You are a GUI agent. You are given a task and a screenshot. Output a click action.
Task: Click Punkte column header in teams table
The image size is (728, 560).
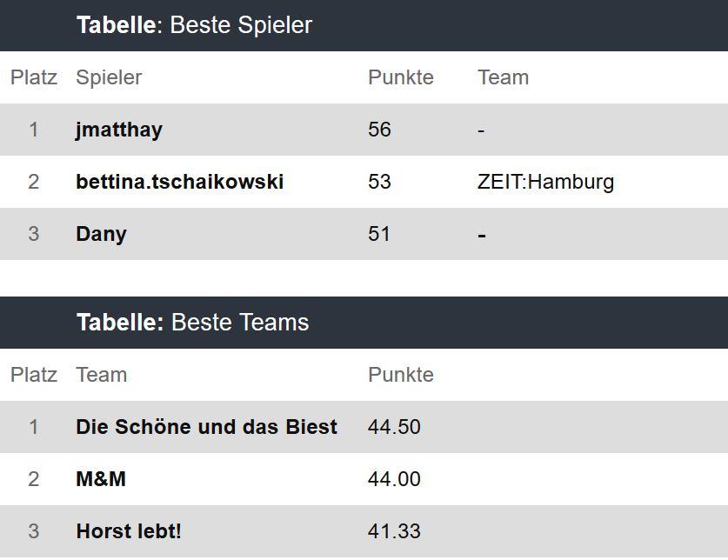400,375
